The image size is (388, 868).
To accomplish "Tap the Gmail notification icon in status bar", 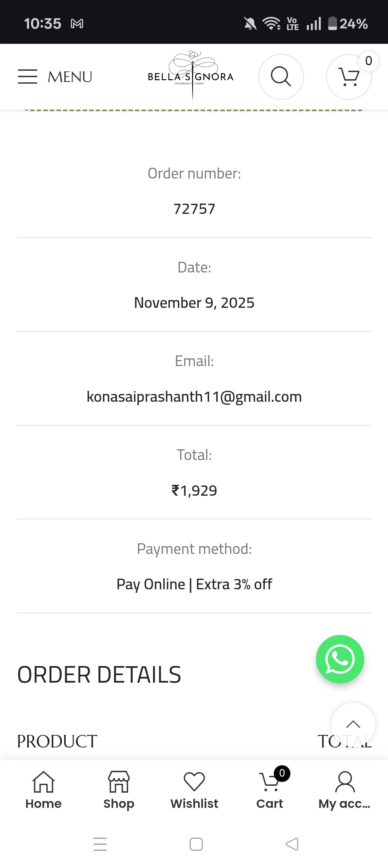I will (x=77, y=23).
